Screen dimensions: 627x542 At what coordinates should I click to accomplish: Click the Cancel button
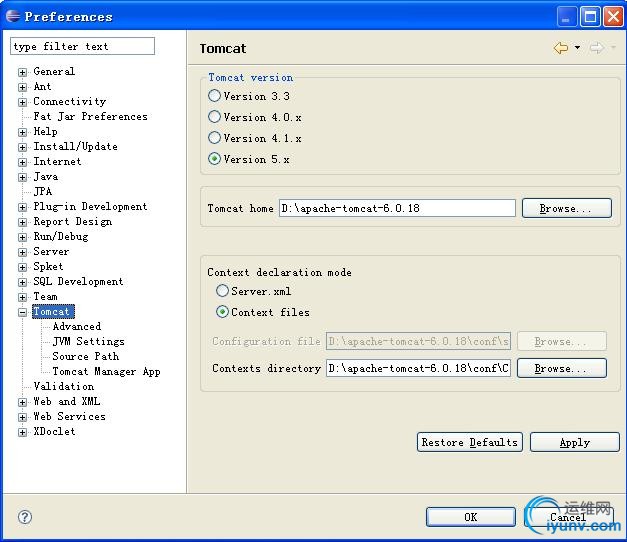[568, 517]
